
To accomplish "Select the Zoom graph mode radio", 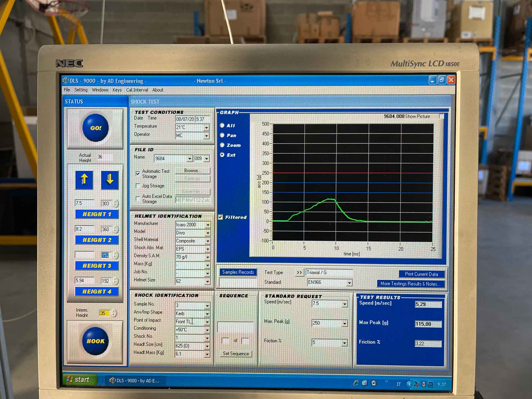I will [222, 145].
